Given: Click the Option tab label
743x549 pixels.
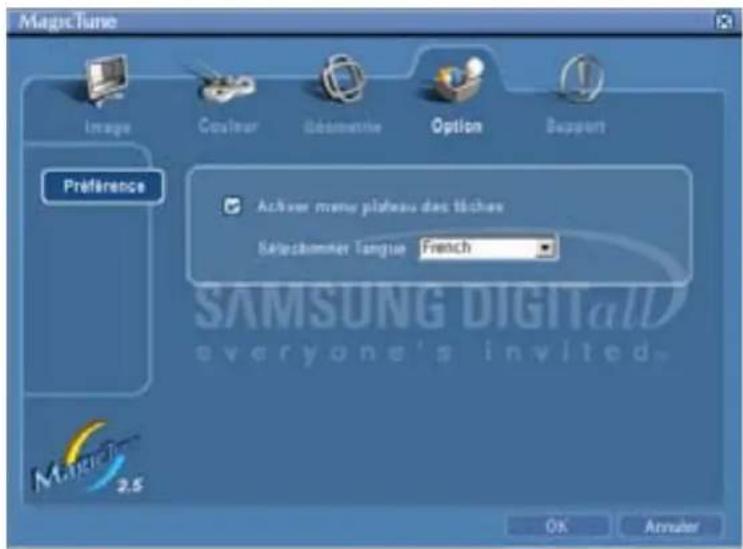Looking at the screenshot, I should point(457,126).
